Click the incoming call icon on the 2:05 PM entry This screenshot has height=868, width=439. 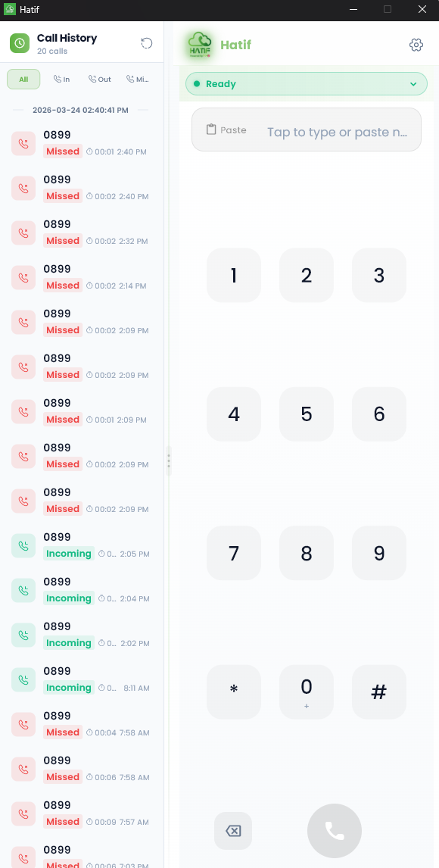click(23, 545)
